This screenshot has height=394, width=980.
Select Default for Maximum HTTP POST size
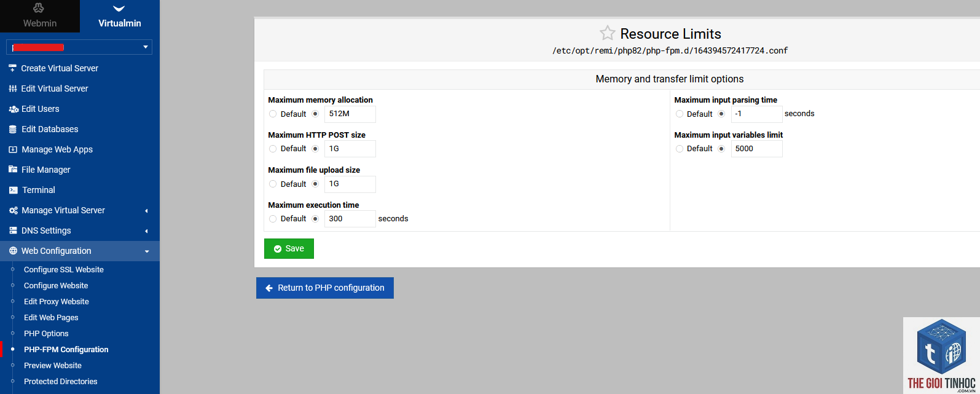[x=273, y=149]
